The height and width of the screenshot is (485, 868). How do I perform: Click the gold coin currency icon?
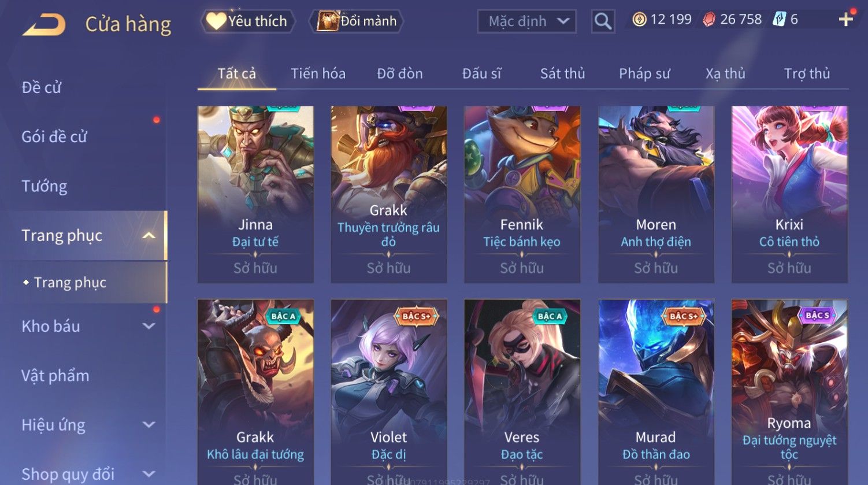pyautogui.click(x=639, y=20)
